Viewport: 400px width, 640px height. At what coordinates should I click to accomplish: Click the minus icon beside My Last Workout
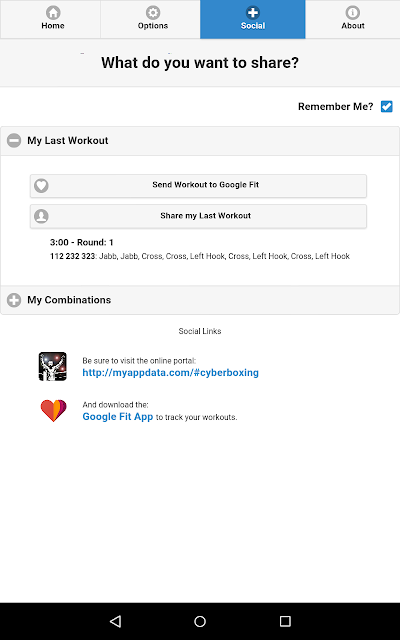tap(14, 141)
